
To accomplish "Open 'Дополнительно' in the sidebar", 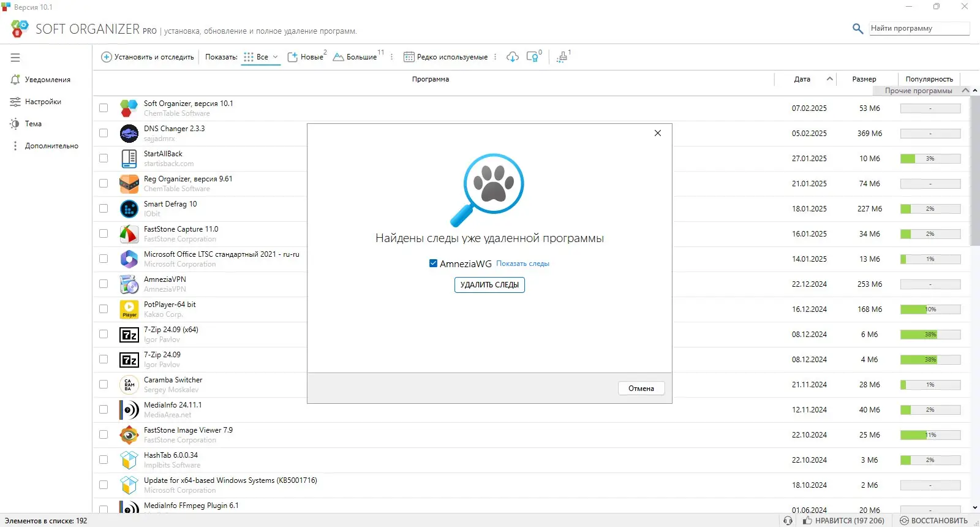I will (x=51, y=146).
